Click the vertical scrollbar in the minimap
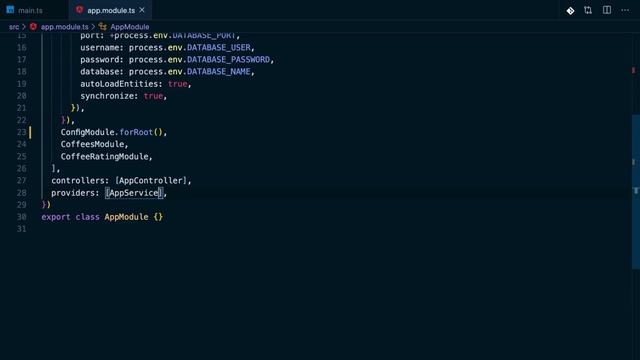Image resolution: width=640 pixels, height=360 pixels. click(x=636, y=192)
